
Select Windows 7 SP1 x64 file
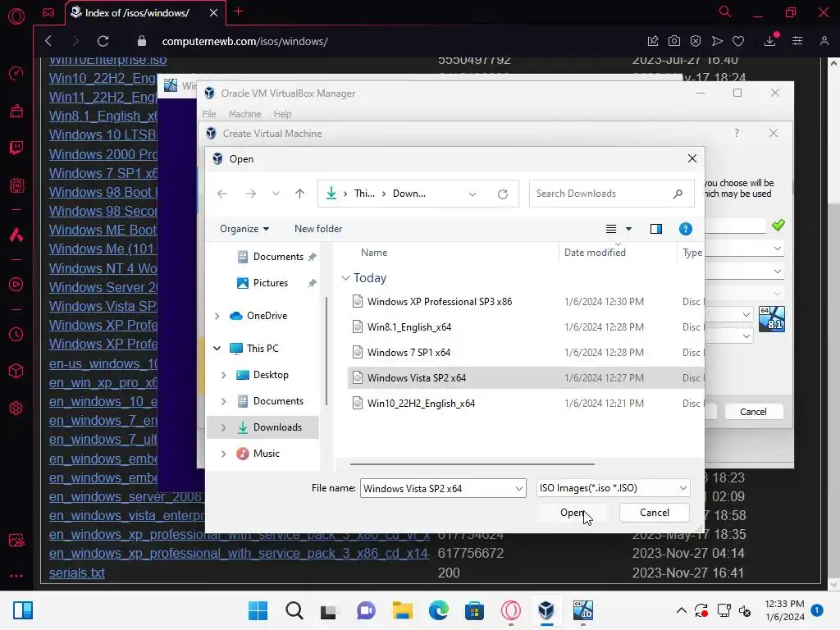click(409, 353)
